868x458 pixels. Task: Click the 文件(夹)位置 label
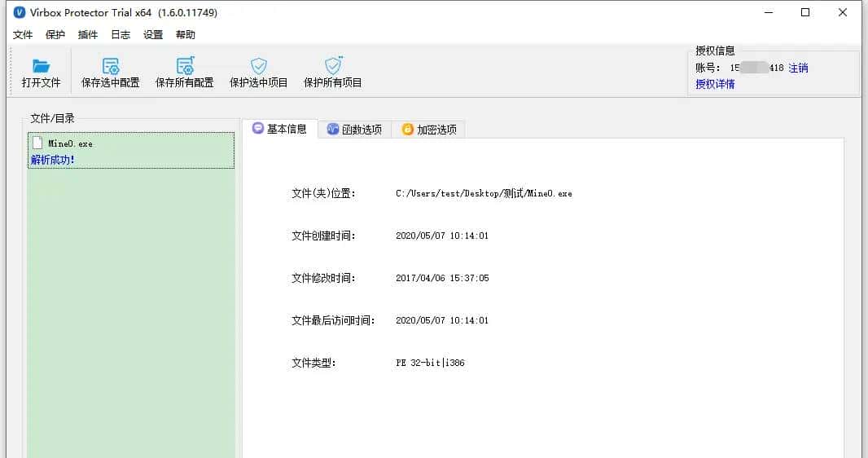click(x=323, y=193)
